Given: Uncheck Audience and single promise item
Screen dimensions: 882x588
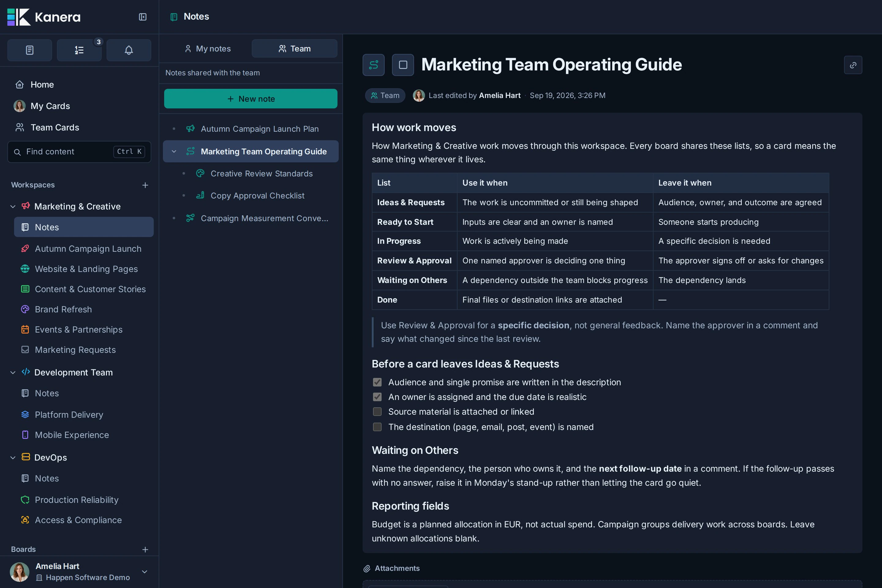Looking at the screenshot, I should (377, 382).
